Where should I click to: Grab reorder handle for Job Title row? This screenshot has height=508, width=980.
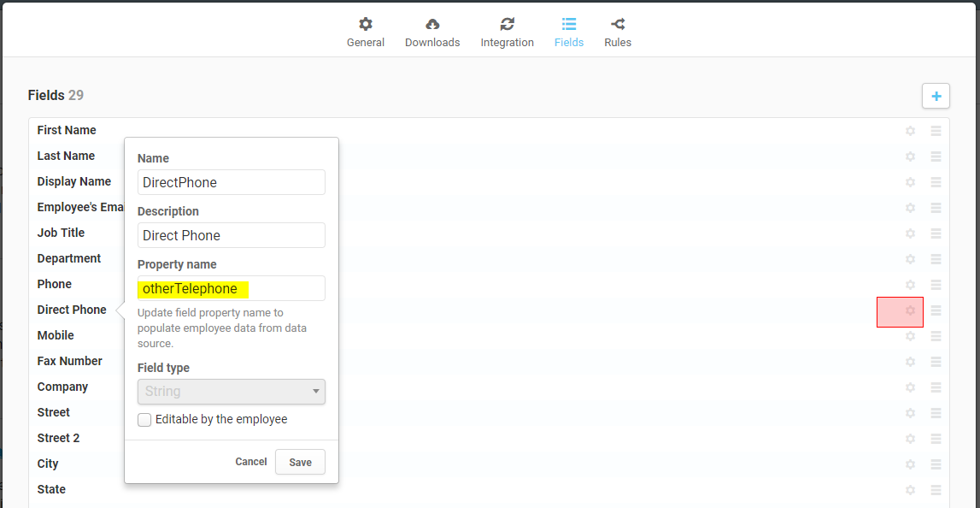(x=936, y=233)
